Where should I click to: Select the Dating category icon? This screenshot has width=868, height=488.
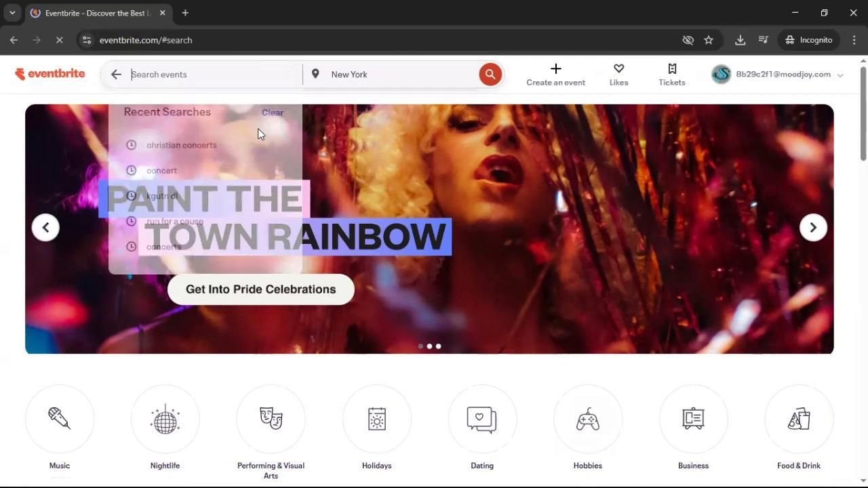pyautogui.click(x=482, y=420)
